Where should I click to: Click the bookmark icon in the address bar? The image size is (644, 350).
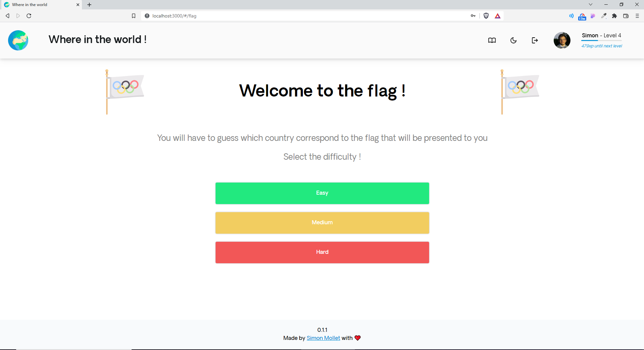[133, 15]
